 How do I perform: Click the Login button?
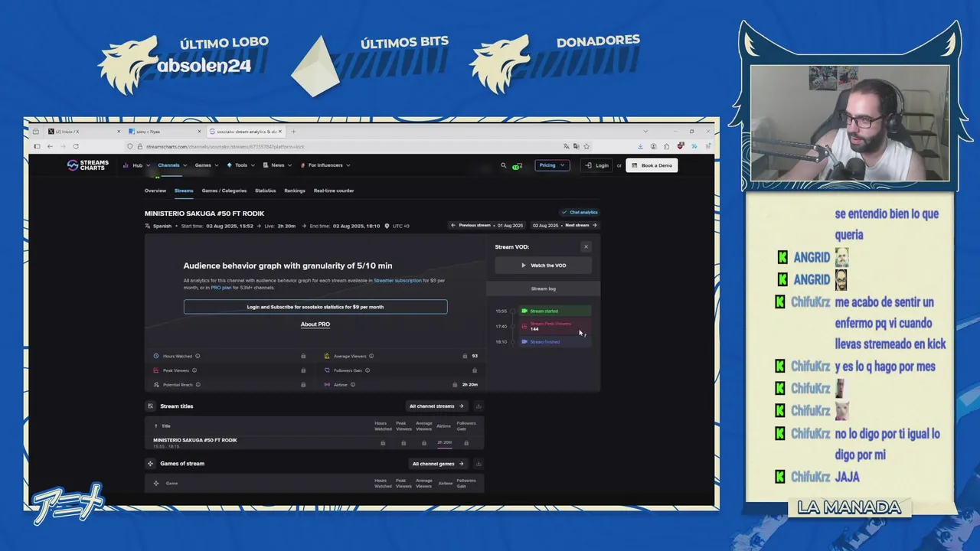597,165
